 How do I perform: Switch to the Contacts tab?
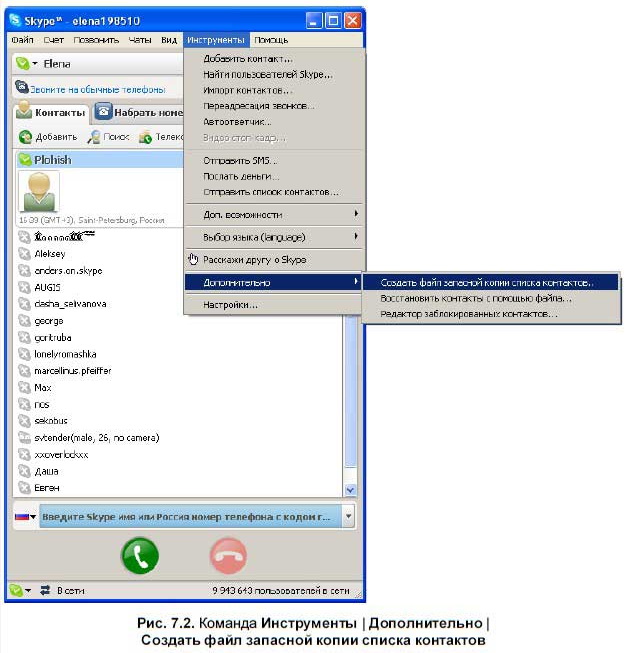[50, 112]
